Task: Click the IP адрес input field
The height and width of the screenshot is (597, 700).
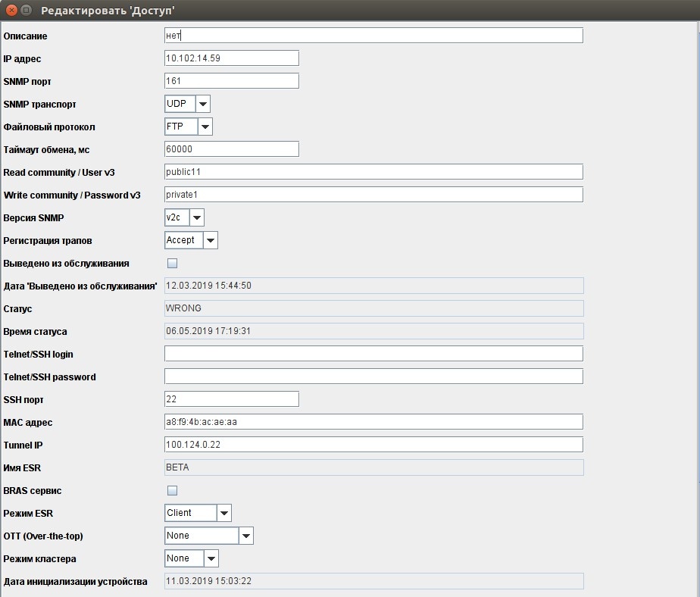Action: (x=231, y=58)
